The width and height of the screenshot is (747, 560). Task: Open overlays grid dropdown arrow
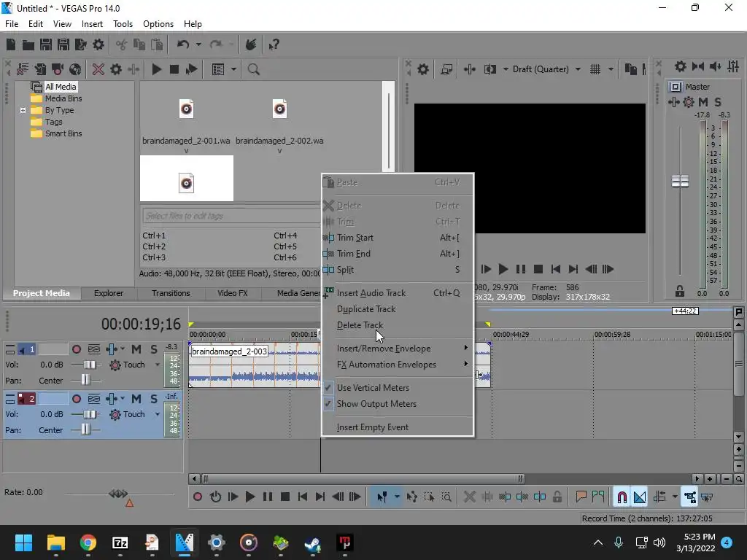611,69
